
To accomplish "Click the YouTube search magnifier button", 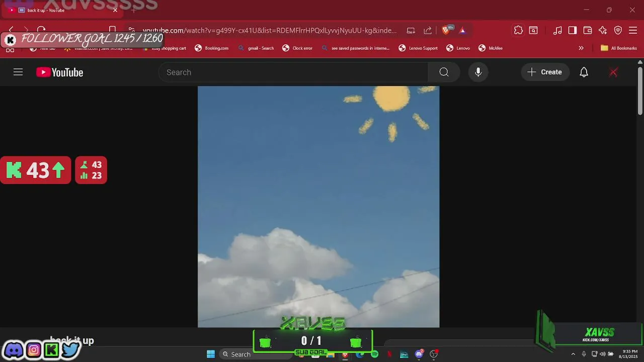I will pos(444,72).
